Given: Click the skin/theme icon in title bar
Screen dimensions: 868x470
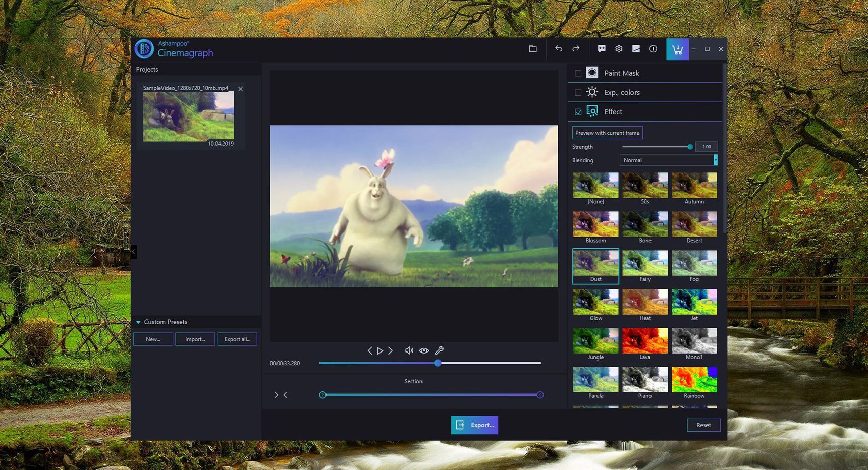Looking at the screenshot, I should 636,49.
